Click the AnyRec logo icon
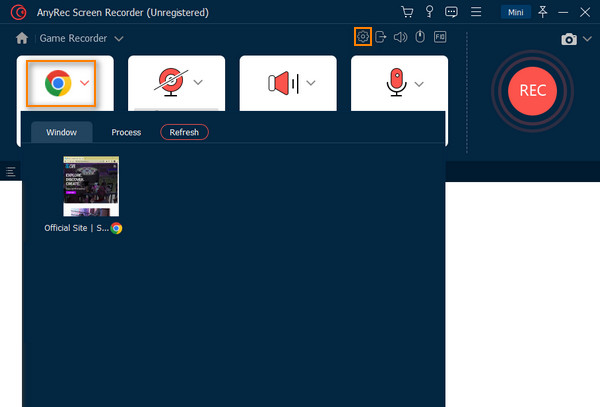The image size is (600, 407). tap(18, 12)
